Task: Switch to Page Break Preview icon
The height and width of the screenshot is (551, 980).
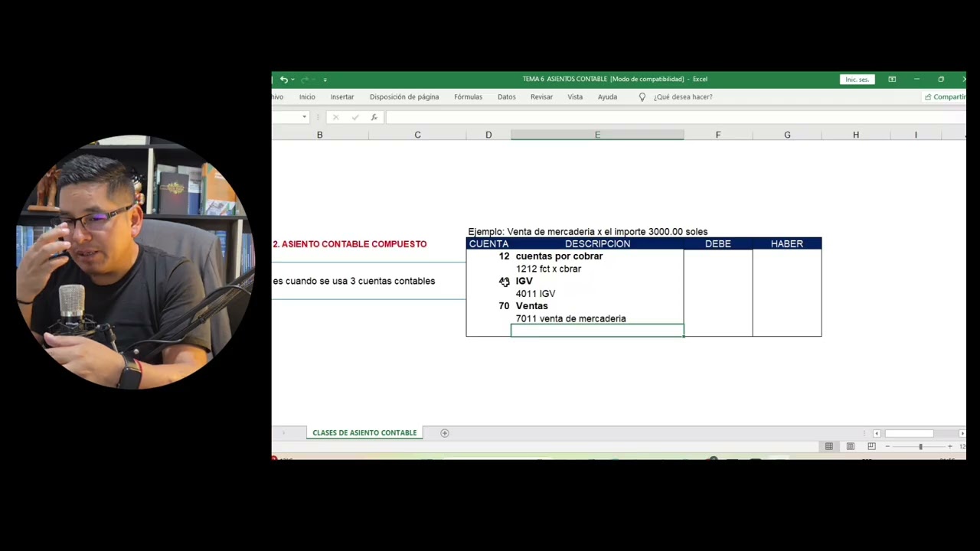Action: [x=871, y=446]
